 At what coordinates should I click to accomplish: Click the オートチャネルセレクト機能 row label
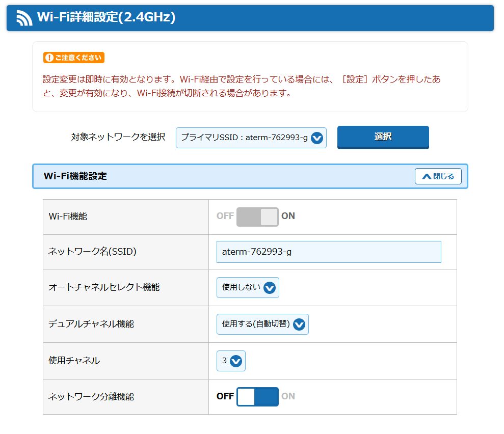click(104, 287)
